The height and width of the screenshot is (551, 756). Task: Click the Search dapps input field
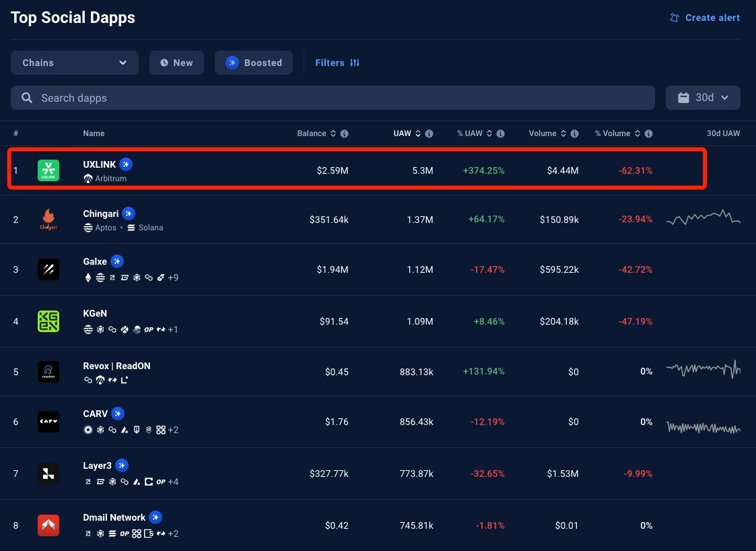tap(333, 98)
